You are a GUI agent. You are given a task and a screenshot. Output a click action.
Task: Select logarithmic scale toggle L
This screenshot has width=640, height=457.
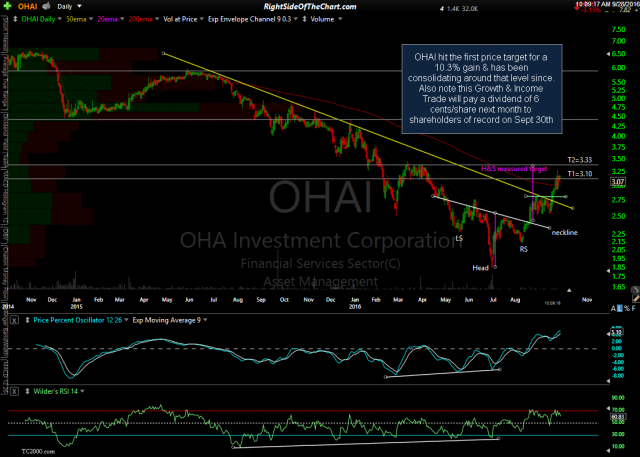point(620,309)
